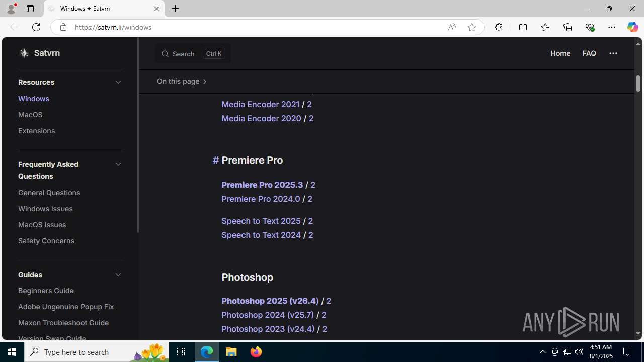Click the page vertical scrollbar thumb

click(x=638, y=83)
